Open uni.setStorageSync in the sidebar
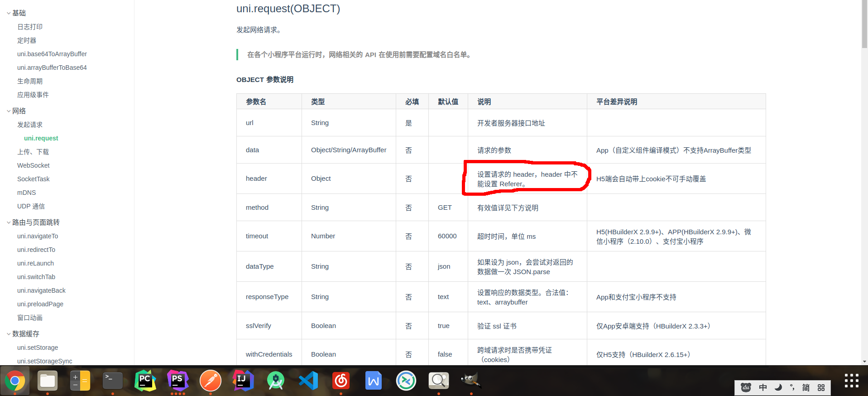This screenshot has width=868, height=396. (45, 361)
